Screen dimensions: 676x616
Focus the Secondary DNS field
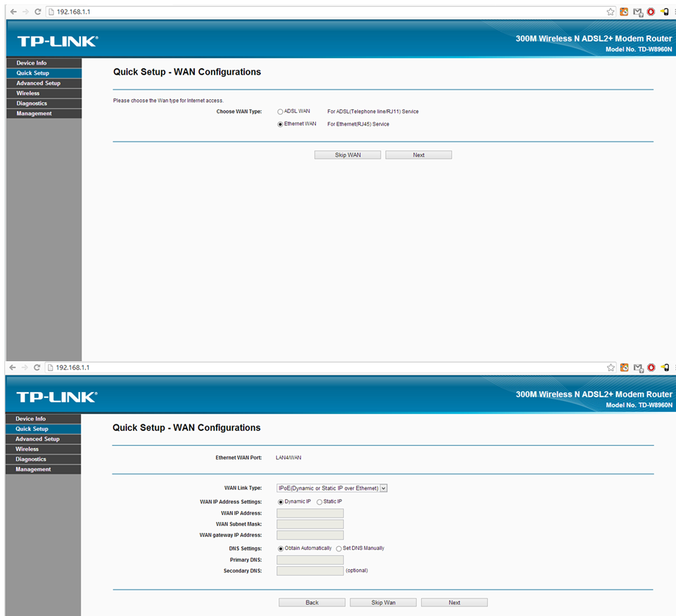pyautogui.click(x=310, y=570)
